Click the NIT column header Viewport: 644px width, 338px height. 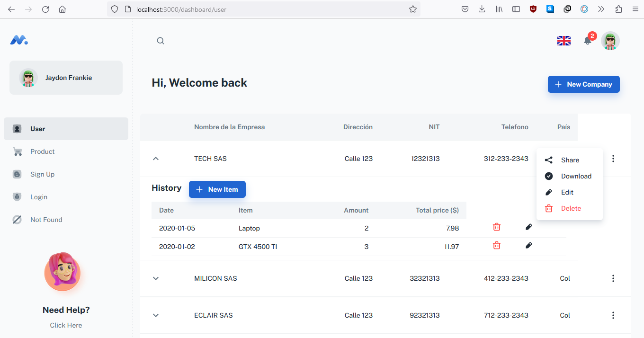tap(434, 127)
